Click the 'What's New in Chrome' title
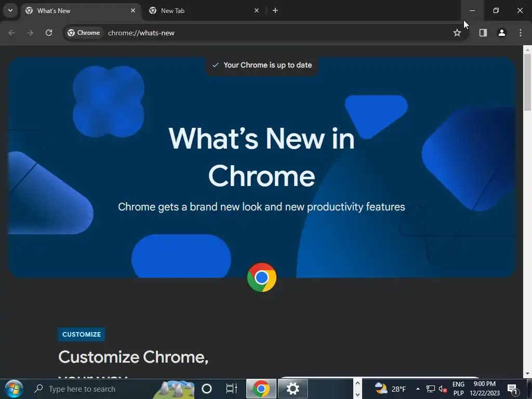Viewport: 532px width, 399px height. coord(262,157)
